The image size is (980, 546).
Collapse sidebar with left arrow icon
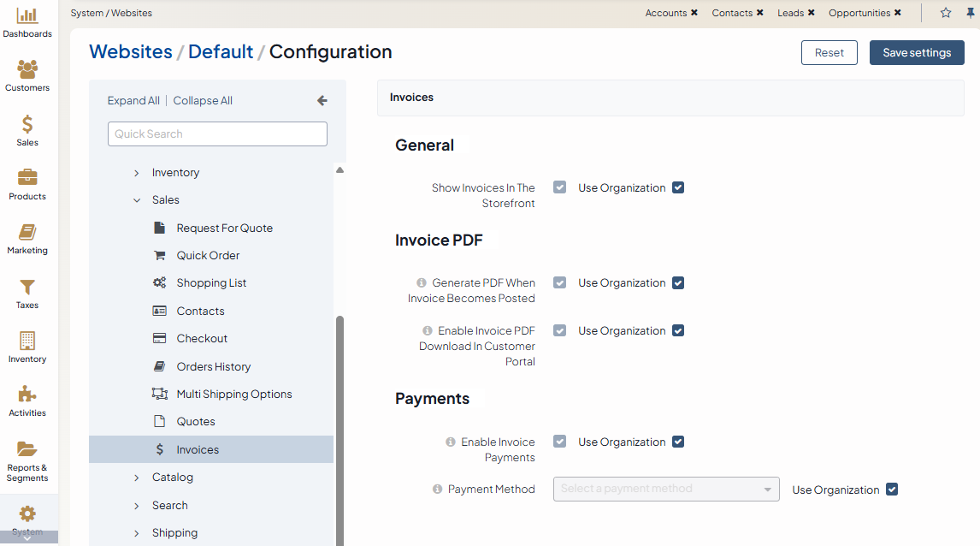click(322, 100)
